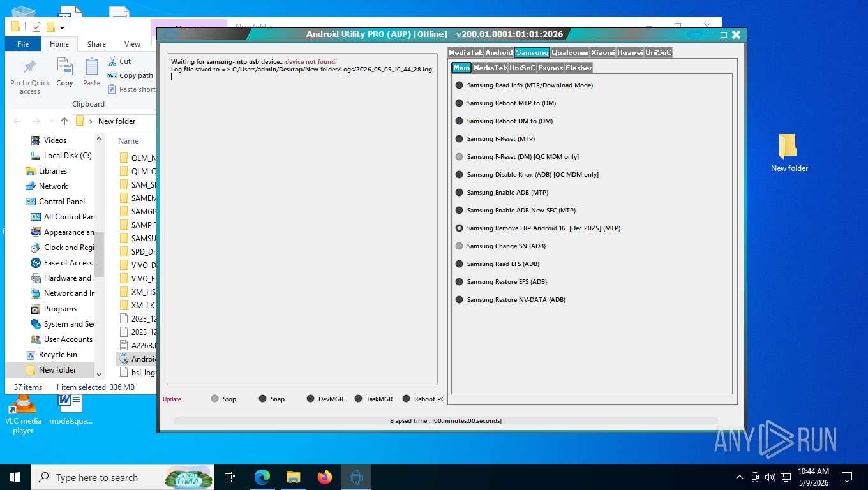Select the bsl_logs file in list

pyautogui.click(x=138, y=373)
